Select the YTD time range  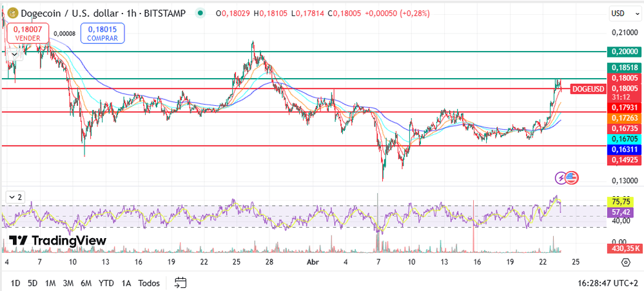[x=106, y=283]
